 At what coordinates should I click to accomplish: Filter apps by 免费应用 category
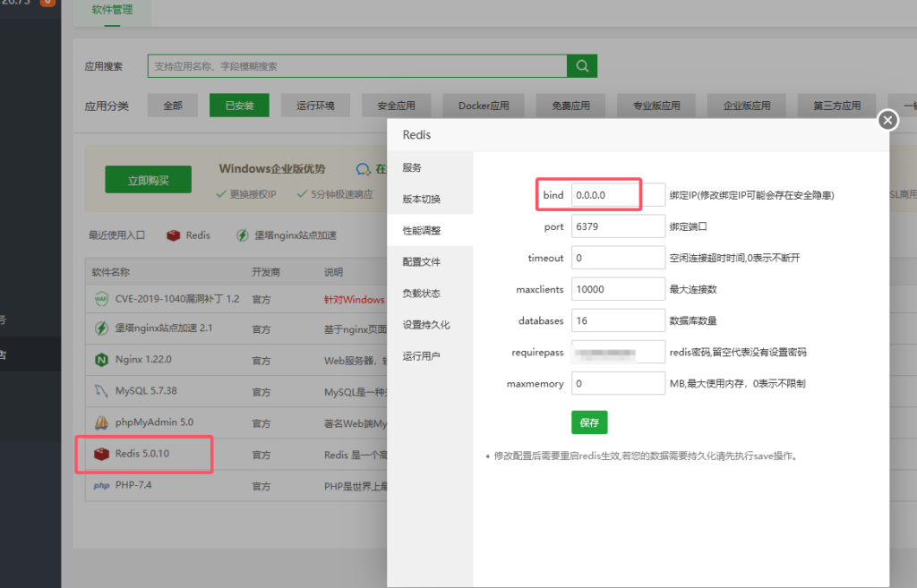coord(570,106)
